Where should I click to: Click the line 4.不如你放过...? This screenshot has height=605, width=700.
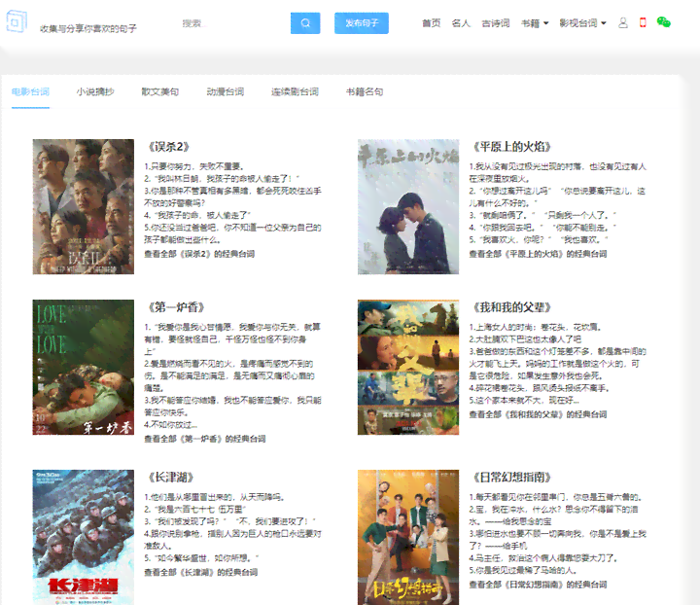click(x=170, y=425)
